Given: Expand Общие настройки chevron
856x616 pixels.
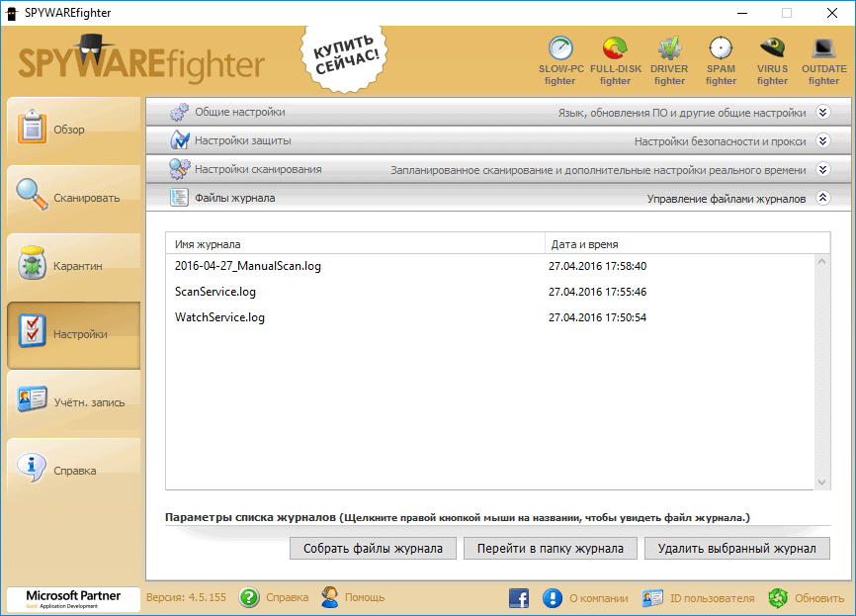Looking at the screenshot, I should (x=823, y=112).
